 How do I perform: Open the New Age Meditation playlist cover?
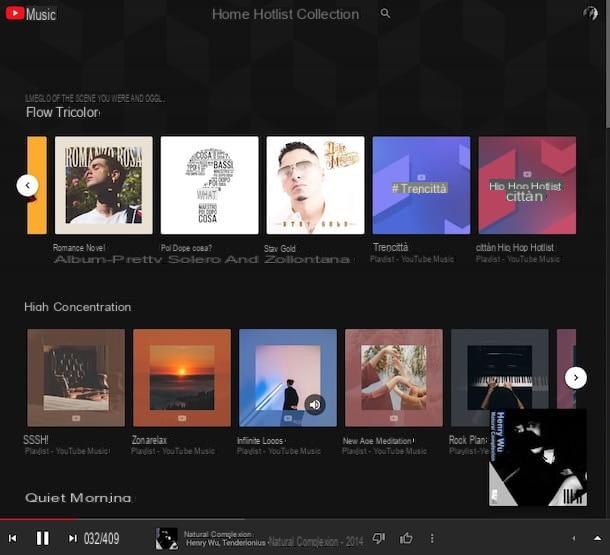click(394, 378)
